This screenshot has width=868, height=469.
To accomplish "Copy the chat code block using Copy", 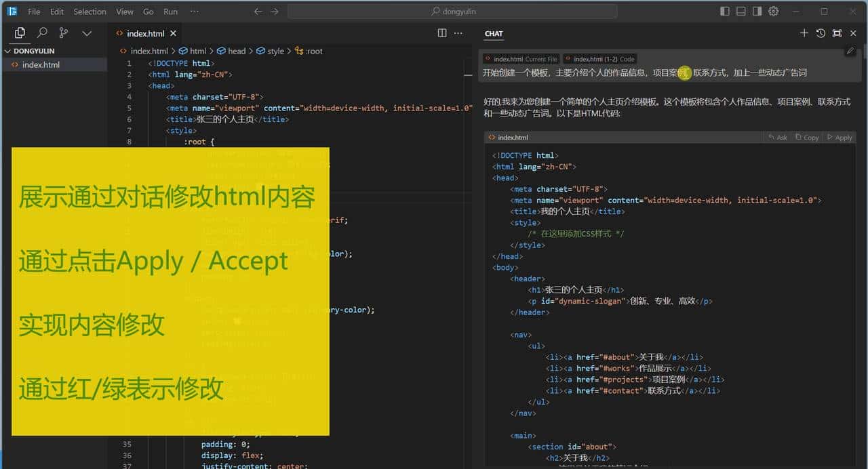I will pyautogui.click(x=806, y=137).
